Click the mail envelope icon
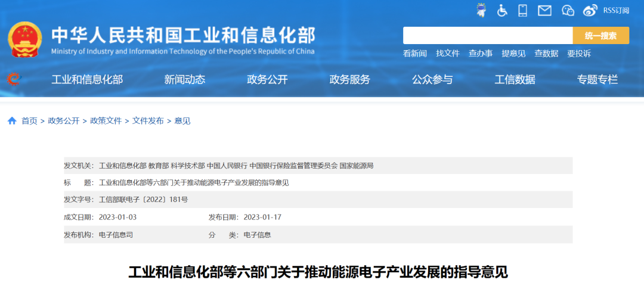This screenshot has width=644, height=298. point(544,10)
